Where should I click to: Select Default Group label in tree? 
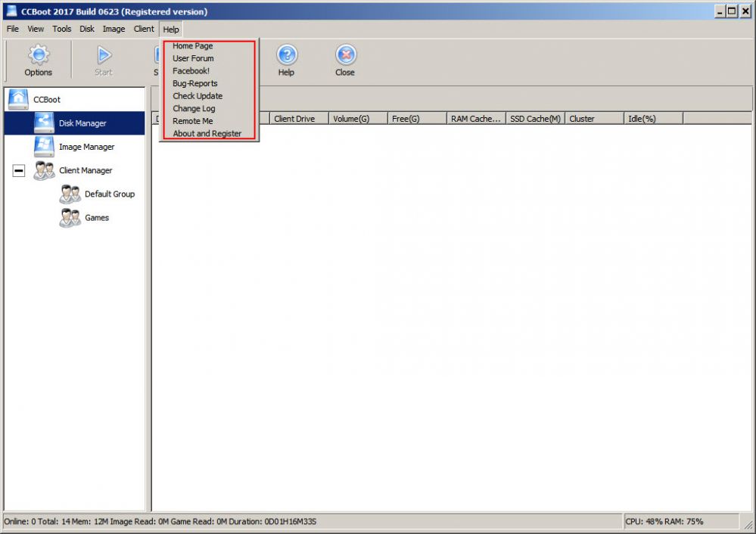point(110,194)
